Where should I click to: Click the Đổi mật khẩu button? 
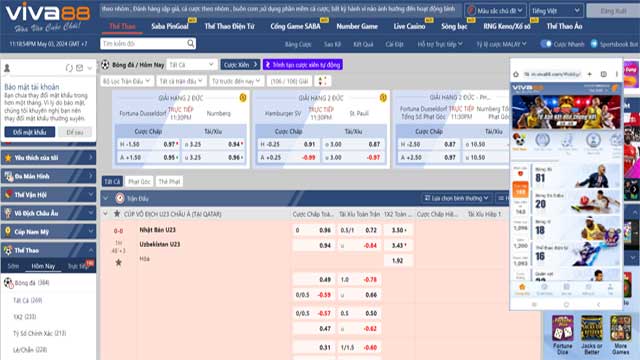click(x=30, y=132)
